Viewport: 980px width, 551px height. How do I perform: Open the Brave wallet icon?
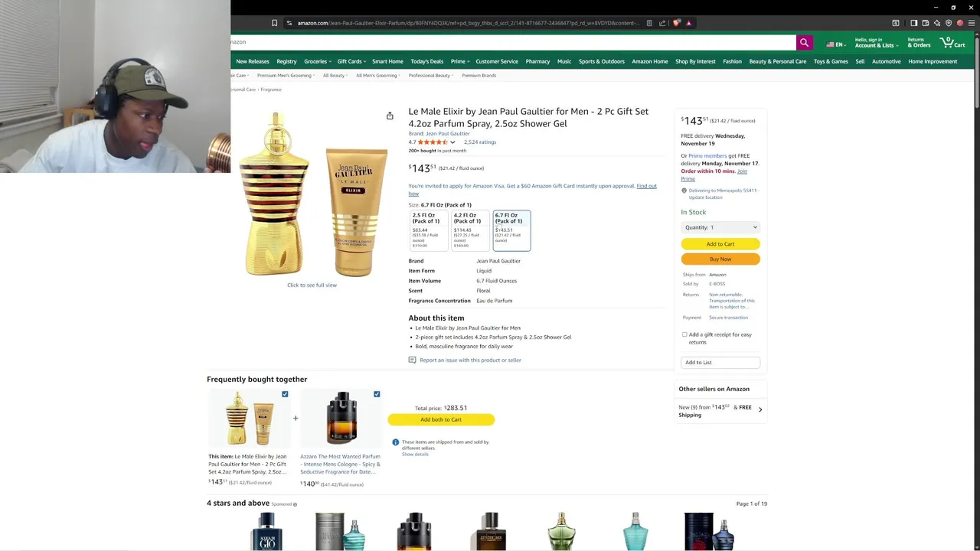925,23
